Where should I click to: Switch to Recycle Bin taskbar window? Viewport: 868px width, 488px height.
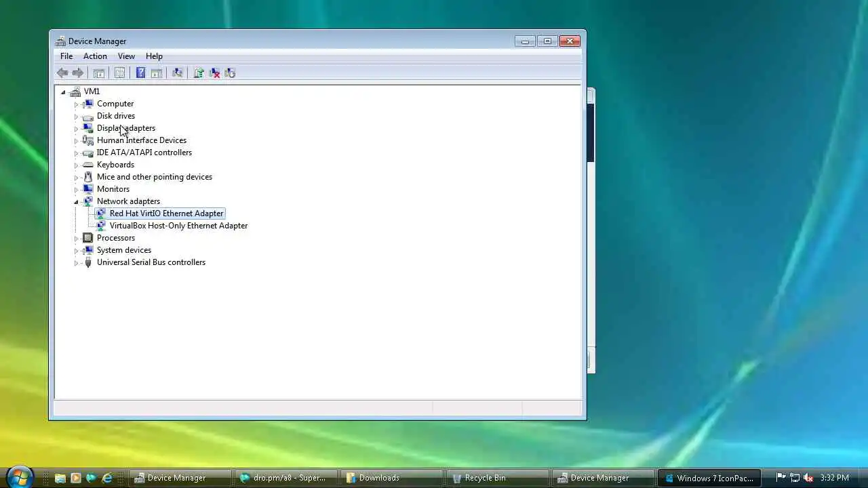pos(497,478)
